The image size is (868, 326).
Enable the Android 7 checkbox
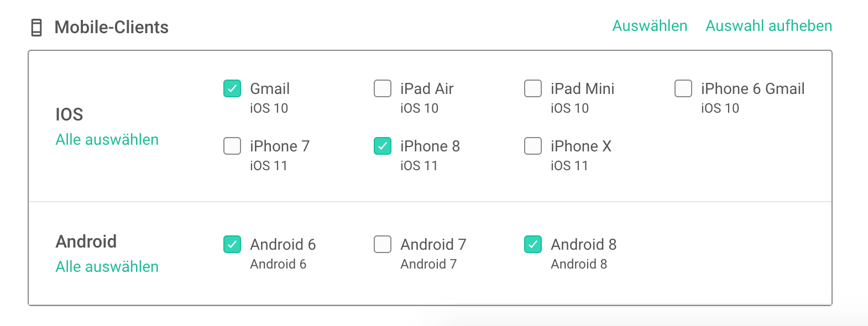[x=383, y=244]
